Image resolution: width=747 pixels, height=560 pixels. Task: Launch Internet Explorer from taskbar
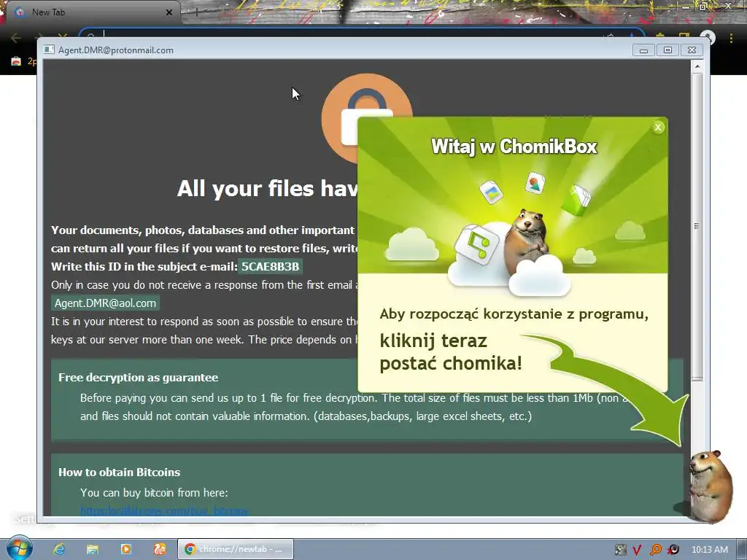pyautogui.click(x=59, y=549)
